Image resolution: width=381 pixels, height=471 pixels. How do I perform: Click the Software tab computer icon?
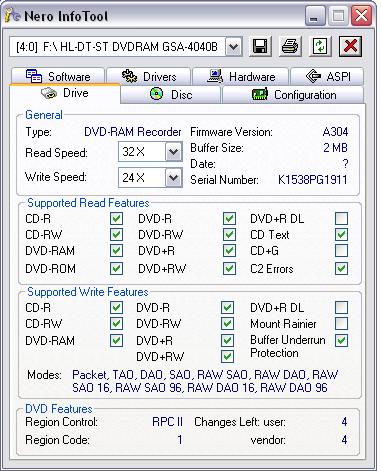point(34,76)
